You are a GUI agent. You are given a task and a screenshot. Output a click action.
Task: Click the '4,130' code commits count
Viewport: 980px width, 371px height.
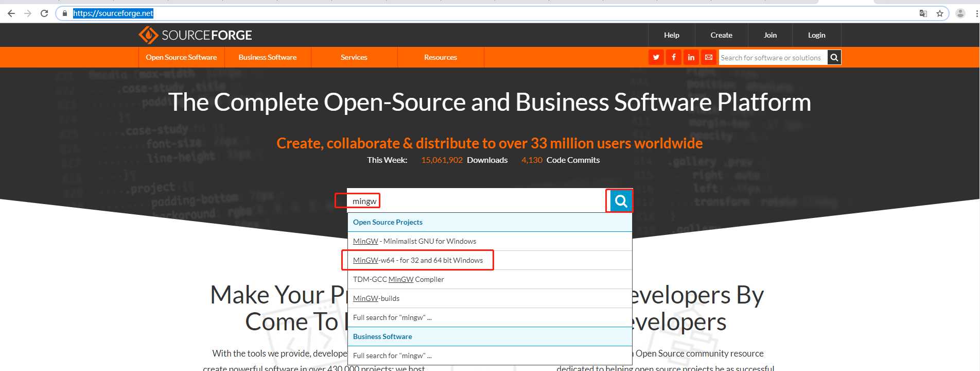532,160
